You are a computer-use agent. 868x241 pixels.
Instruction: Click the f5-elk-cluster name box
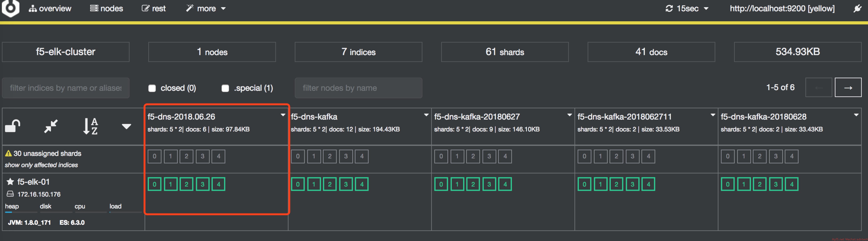click(66, 52)
